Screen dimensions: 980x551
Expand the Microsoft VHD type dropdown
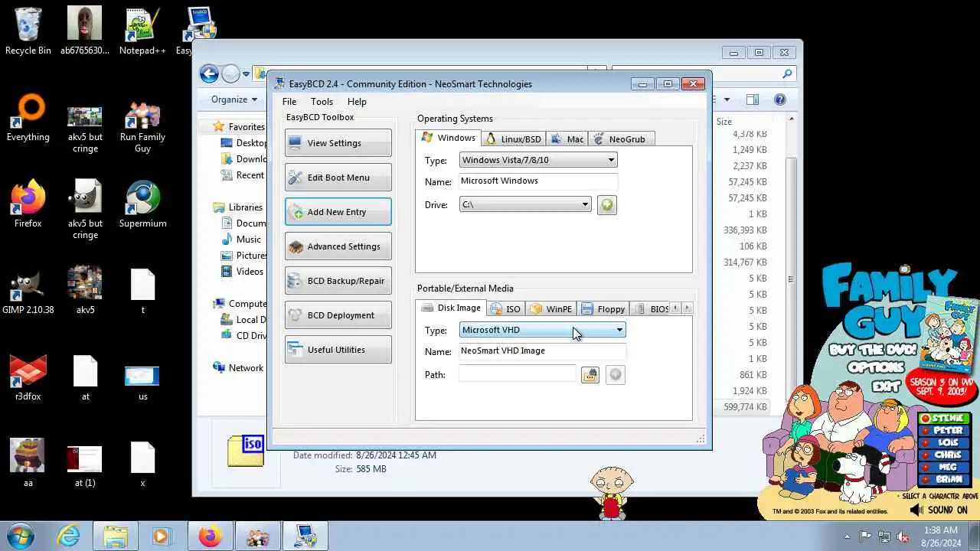pyautogui.click(x=542, y=330)
